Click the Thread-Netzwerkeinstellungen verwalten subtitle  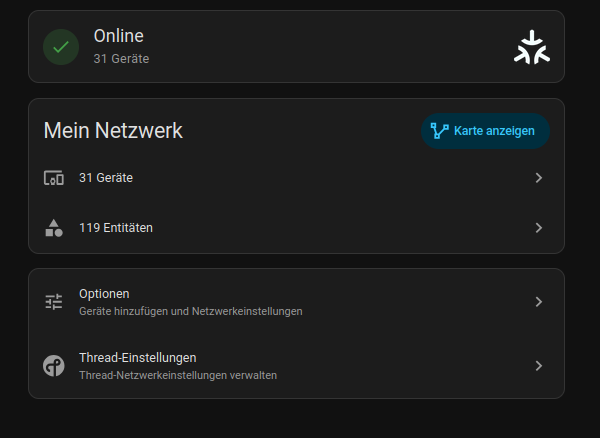(178, 375)
